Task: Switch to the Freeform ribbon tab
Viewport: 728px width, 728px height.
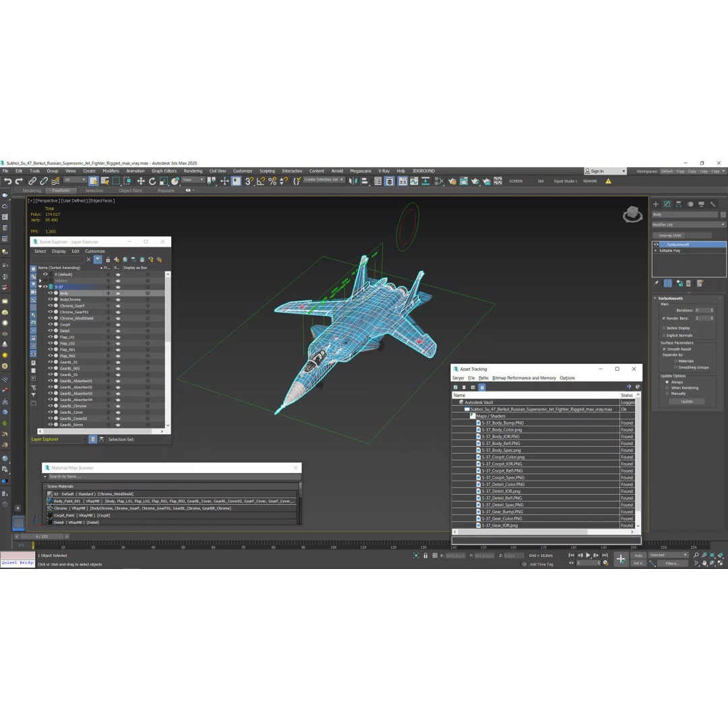Action: click(x=61, y=190)
